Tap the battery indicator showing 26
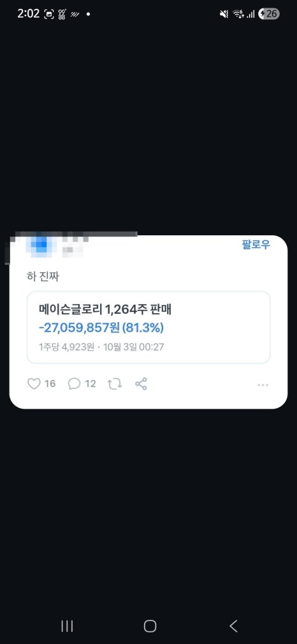Viewport: 297px width, 644px height. point(269,14)
